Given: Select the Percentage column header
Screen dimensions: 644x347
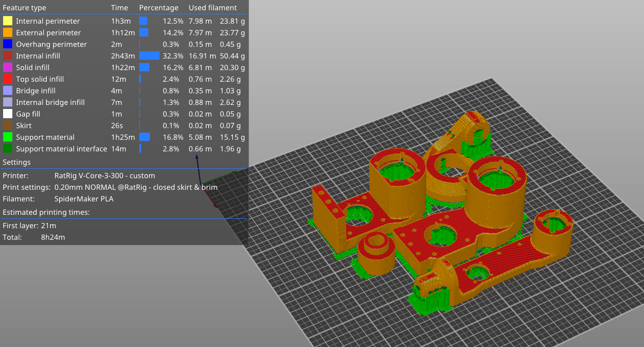Looking at the screenshot, I should coord(159,8).
